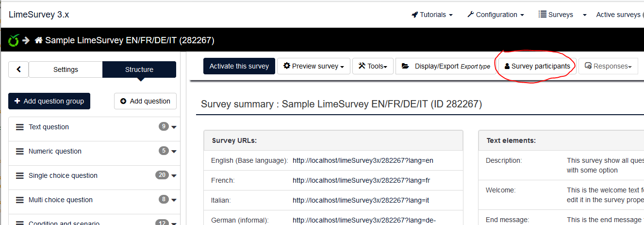Screen dimensions: 644x225
Task: Click the Survey participants button
Action: pos(537,66)
